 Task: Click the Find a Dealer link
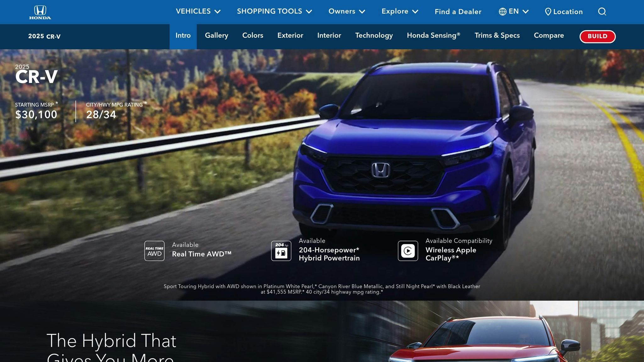pos(458,12)
